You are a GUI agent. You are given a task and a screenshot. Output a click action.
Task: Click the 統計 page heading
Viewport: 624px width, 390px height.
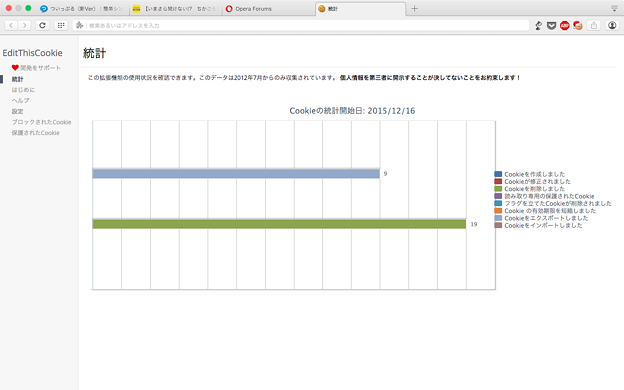(95, 53)
